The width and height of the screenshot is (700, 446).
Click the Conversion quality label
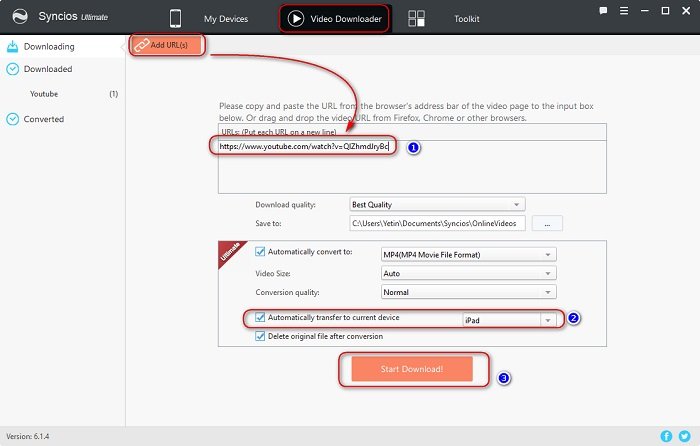pos(287,292)
